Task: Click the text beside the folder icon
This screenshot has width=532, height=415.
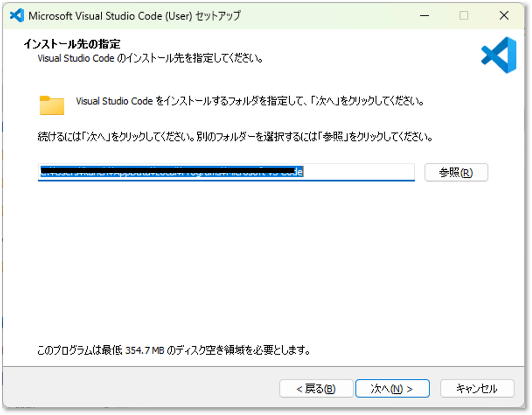Action: (250, 101)
